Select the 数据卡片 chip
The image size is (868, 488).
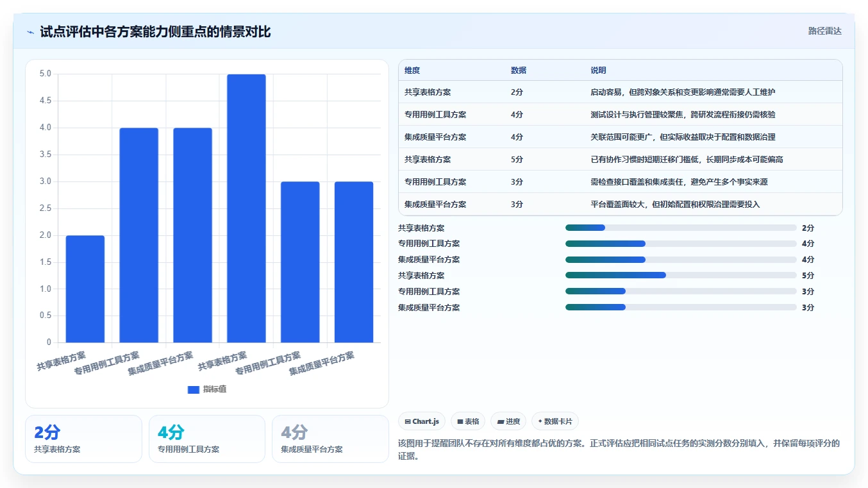point(555,421)
